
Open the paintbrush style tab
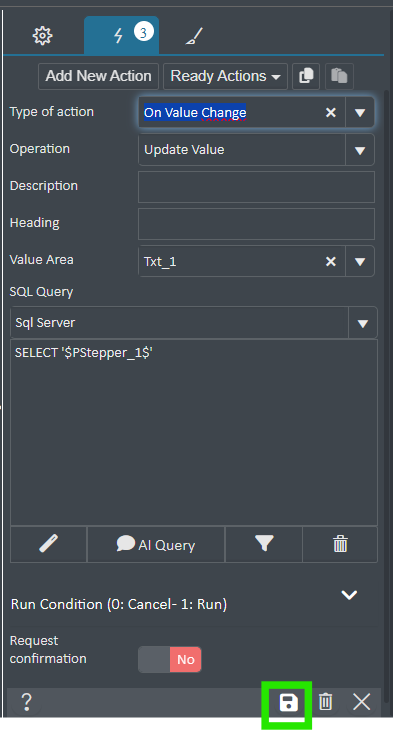coord(194,36)
